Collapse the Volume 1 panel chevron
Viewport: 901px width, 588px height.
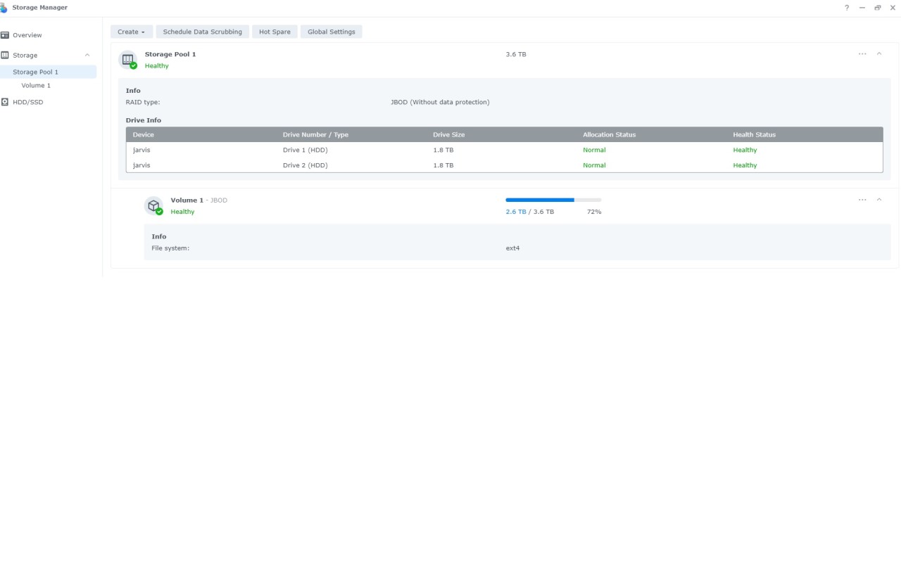[x=879, y=200]
